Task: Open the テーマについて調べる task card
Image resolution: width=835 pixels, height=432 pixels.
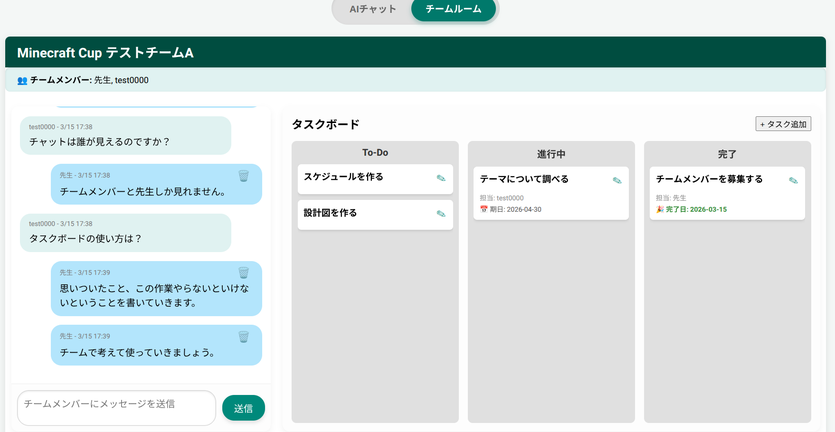Action: (x=551, y=193)
